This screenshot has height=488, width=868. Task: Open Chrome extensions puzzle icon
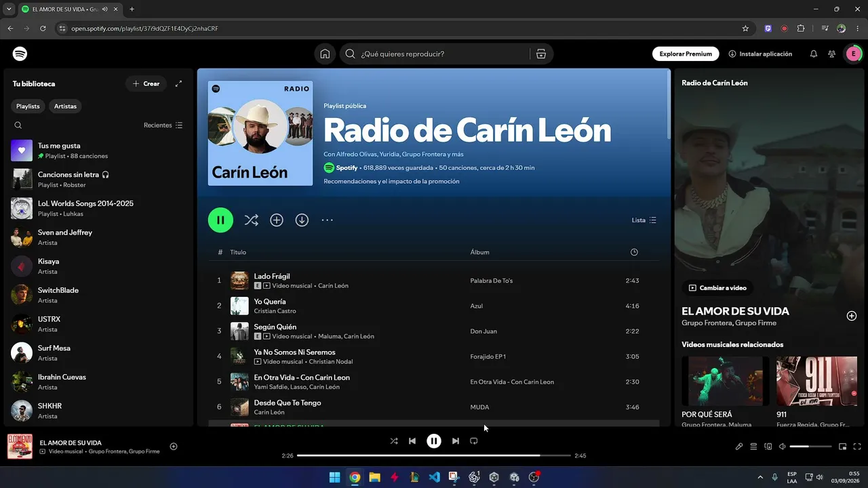801,28
